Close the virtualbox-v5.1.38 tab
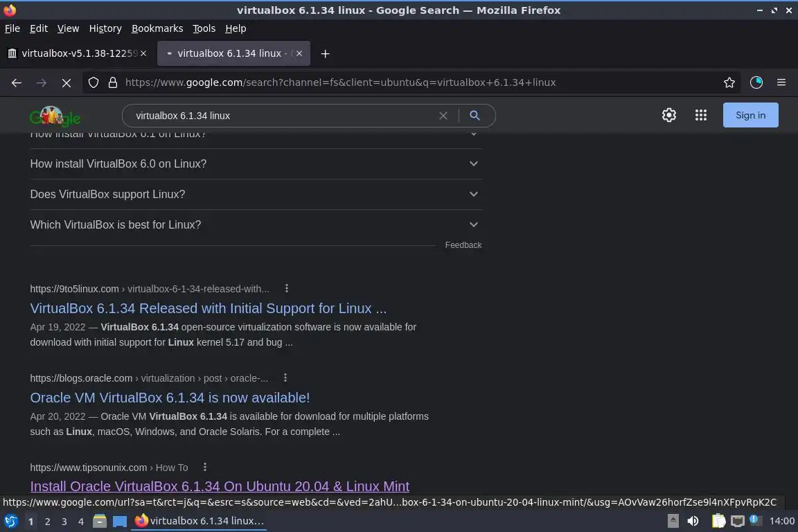Screen dimensions: 798x532 pos(143,53)
